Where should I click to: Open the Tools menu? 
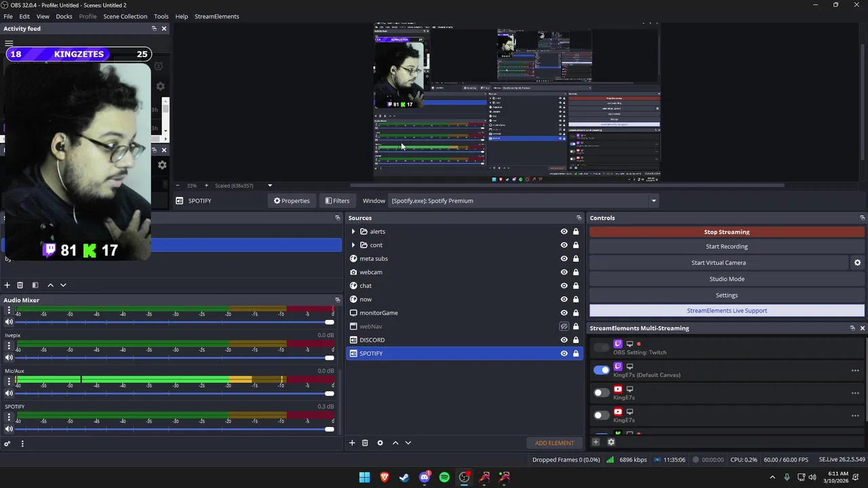click(161, 16)
